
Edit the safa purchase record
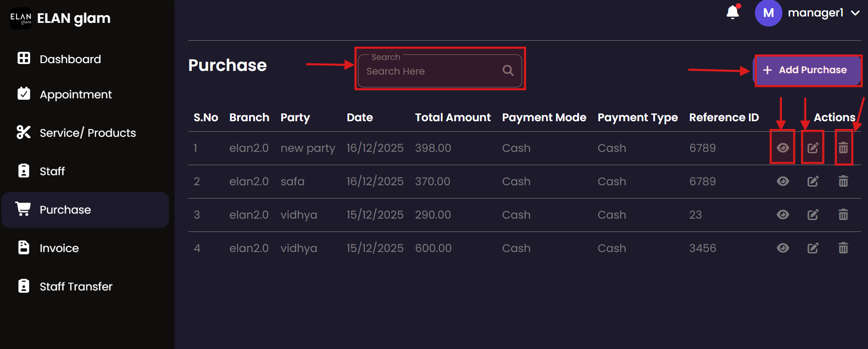[813, 182]
